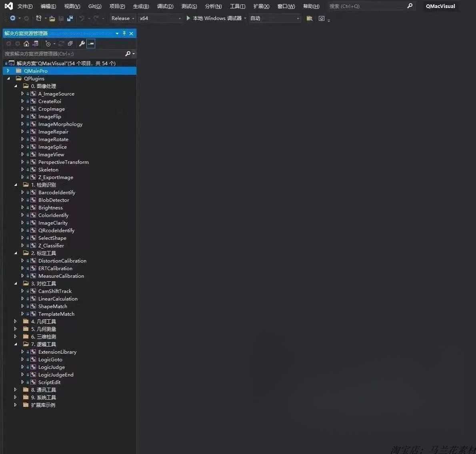Expand the 9. 系统工具 folder
Screen dimensions: 476x454
click(16, 397)
